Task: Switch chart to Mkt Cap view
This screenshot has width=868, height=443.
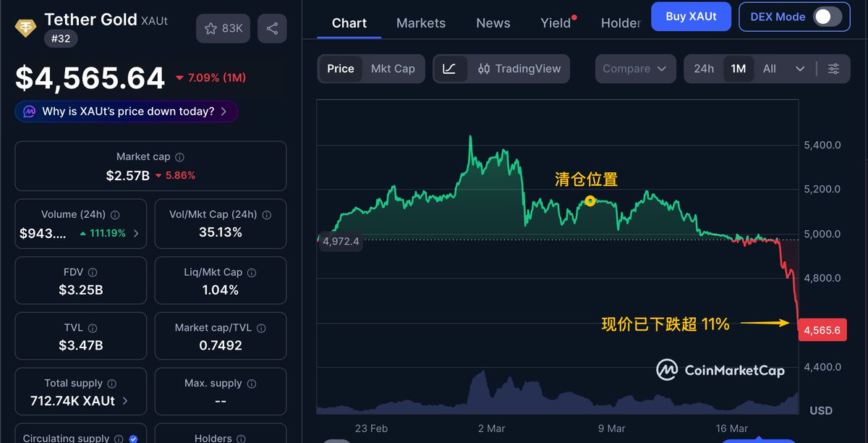Action: (393, 69)
